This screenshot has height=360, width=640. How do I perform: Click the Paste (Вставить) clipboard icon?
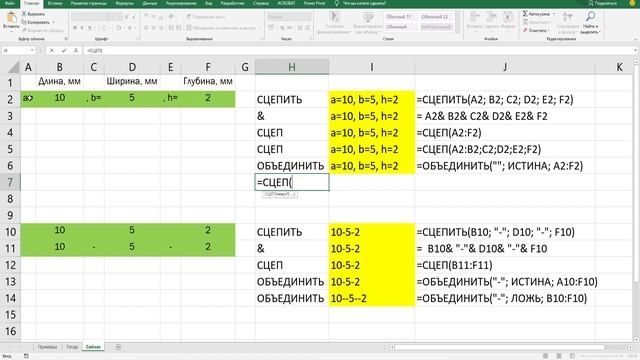tap(11, 18)
